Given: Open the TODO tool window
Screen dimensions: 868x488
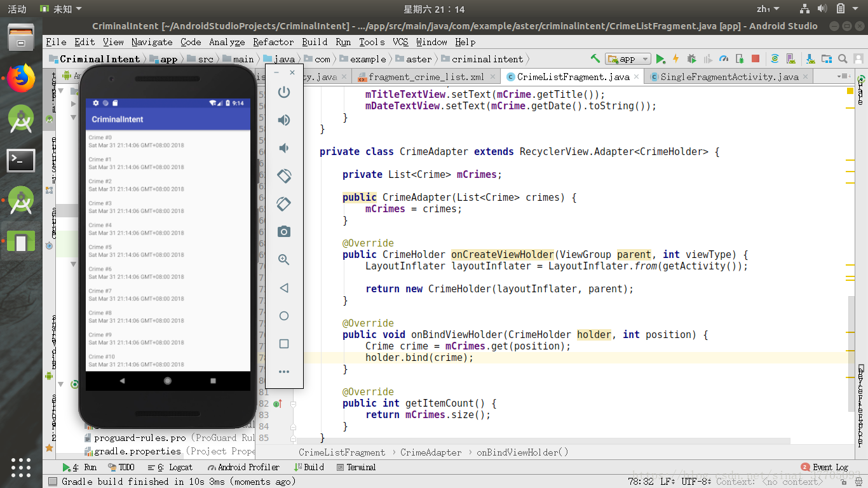Looking at the screenshot, I should tap(121, 467).
